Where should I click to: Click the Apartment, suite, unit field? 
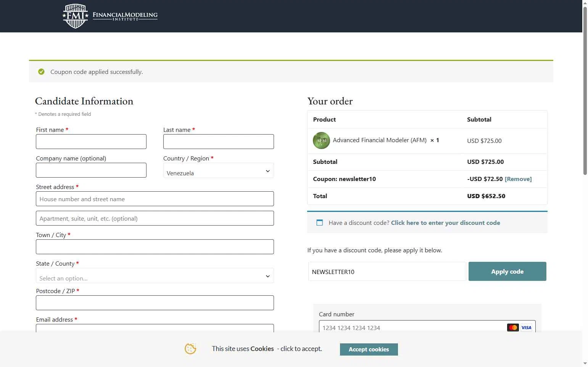[x=155, y=218]
